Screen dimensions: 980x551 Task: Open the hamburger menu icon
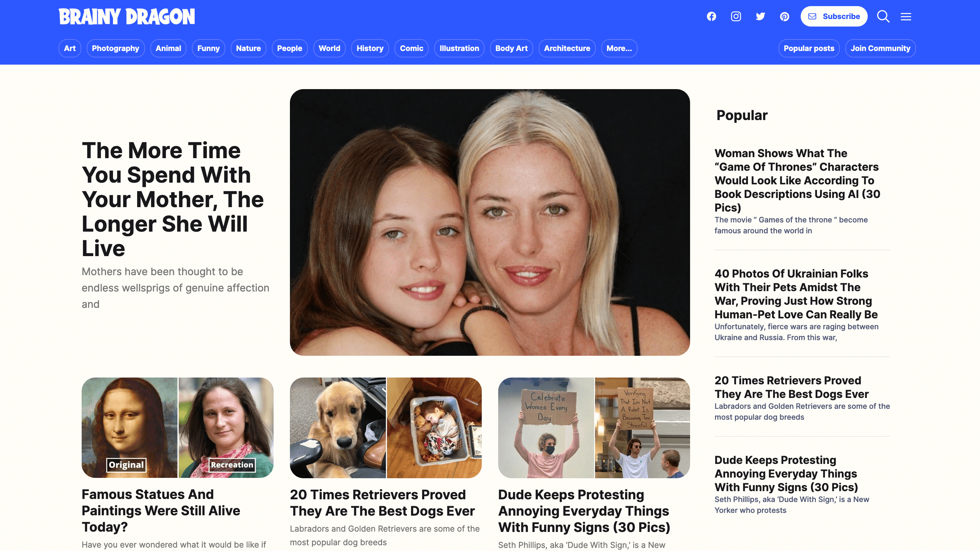pyautogui.click(x=906, y=16)
